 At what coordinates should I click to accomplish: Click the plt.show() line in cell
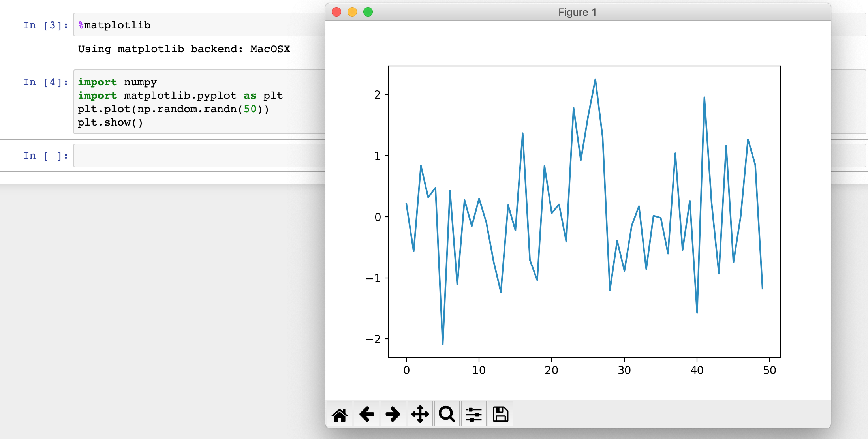click(110, 122)
